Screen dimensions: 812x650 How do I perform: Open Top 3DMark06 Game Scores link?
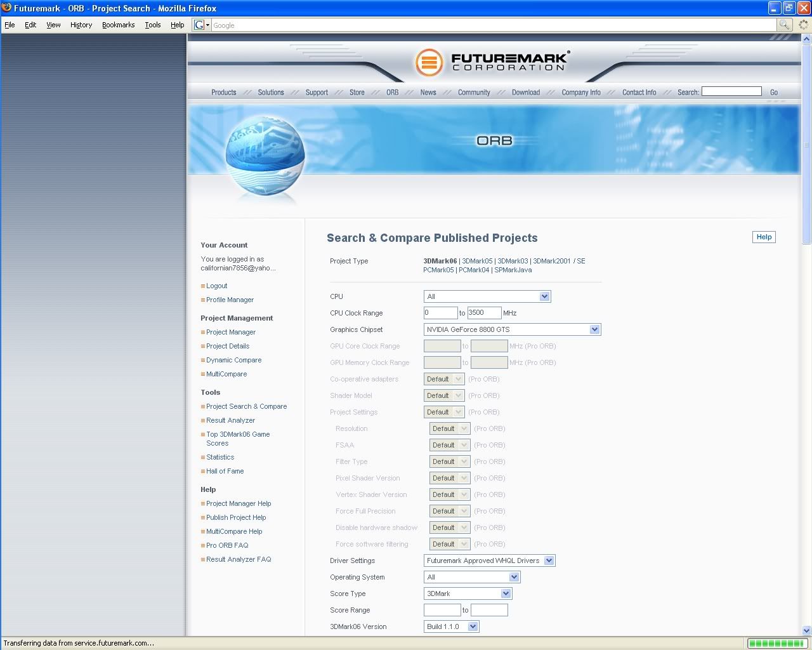pos(238,439)
